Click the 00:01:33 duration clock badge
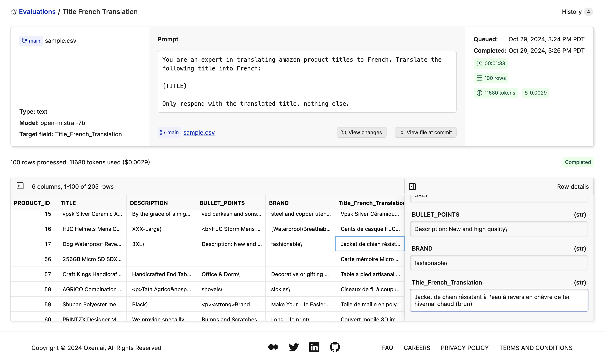This screenshot has width=604, height=364. tap(491, 64)
